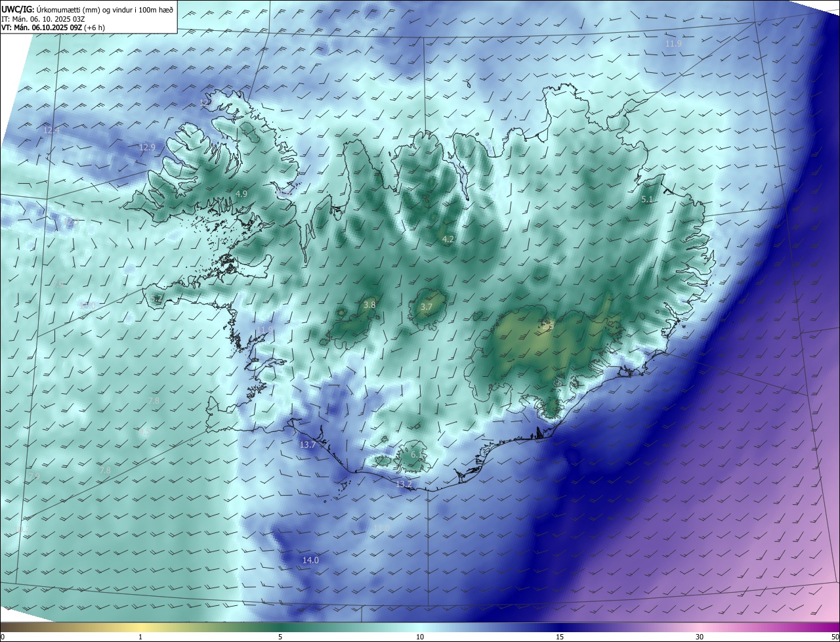Click the 0 tick on the color scale
The width and height of the screenshot is (840, 642).
tap(2, 637)
